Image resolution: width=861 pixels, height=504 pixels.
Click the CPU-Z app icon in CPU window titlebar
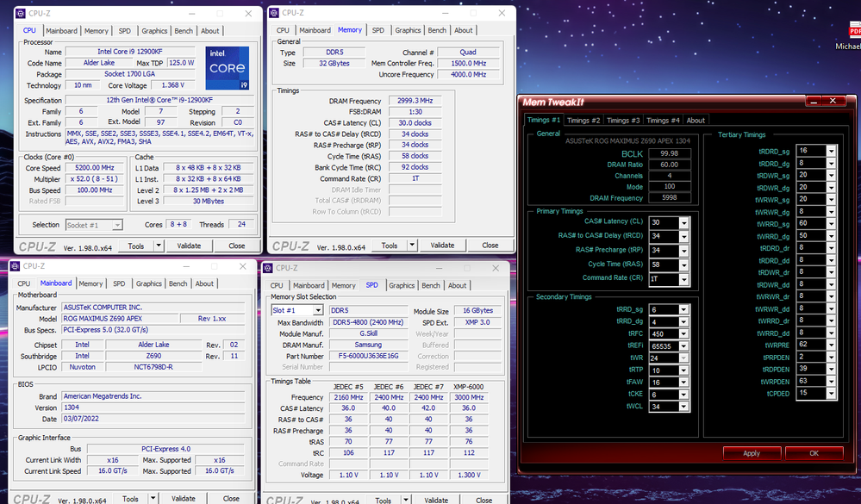21,13
